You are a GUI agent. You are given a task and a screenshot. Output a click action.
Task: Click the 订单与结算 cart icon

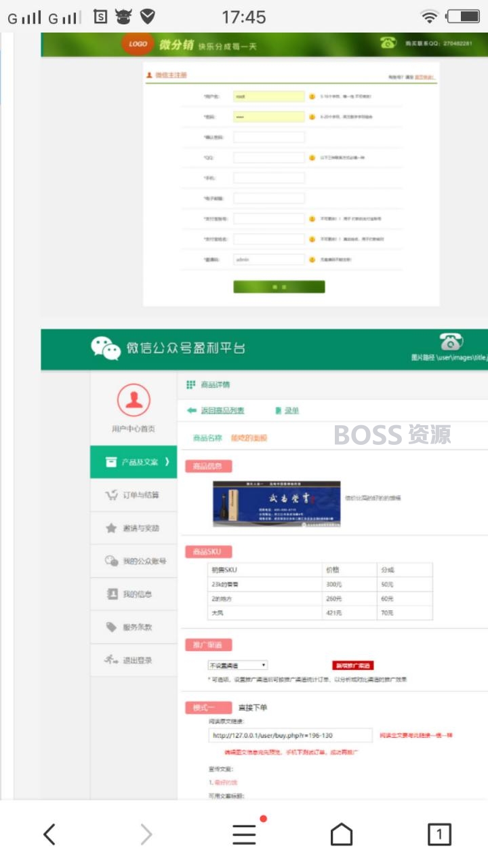point(112,495)
